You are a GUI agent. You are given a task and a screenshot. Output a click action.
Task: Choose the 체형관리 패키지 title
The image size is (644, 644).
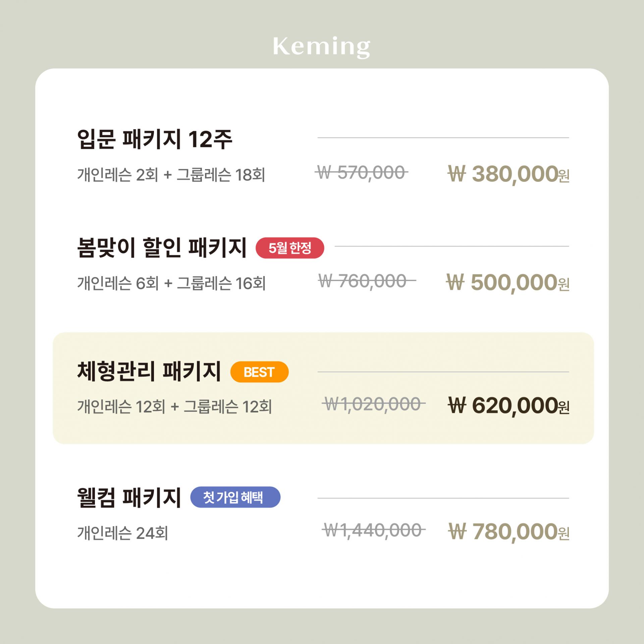[149, 372]
